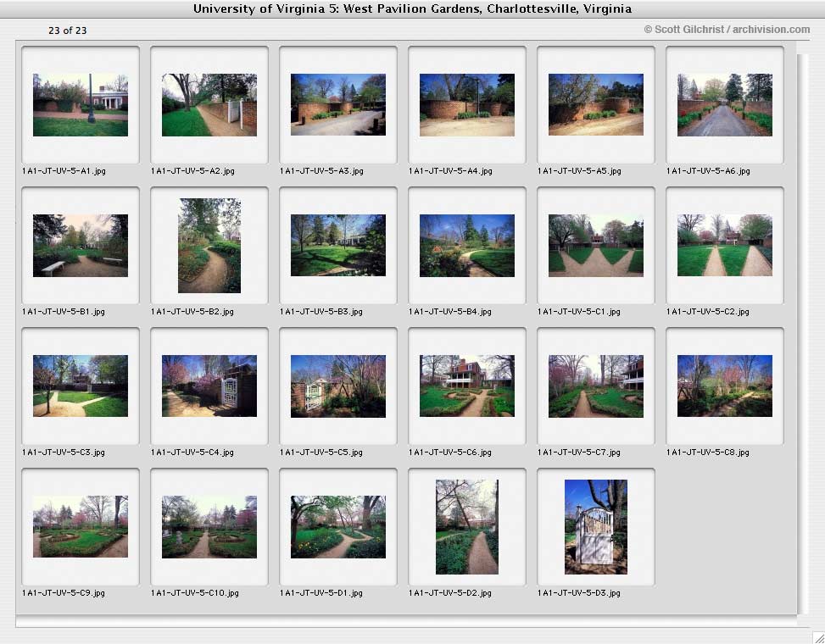Click the caption 1A1-JT-UV-5-C6.jpg
The image size is (825, 644).
[x=450, y=452]
